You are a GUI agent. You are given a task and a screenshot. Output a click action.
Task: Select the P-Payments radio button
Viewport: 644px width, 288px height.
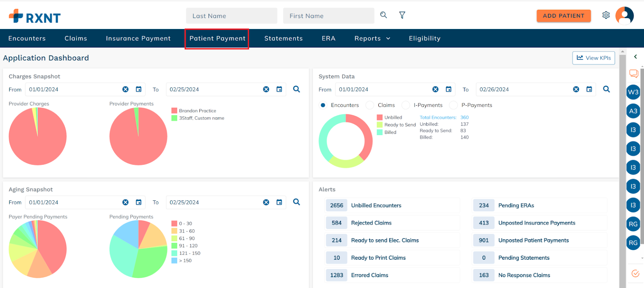coord(454,105)
